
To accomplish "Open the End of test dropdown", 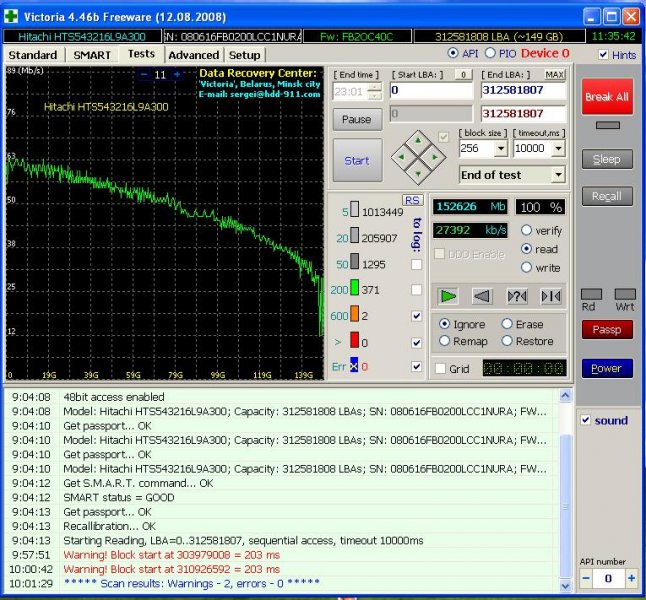I will pyautogui.click(x=558, y=175).
